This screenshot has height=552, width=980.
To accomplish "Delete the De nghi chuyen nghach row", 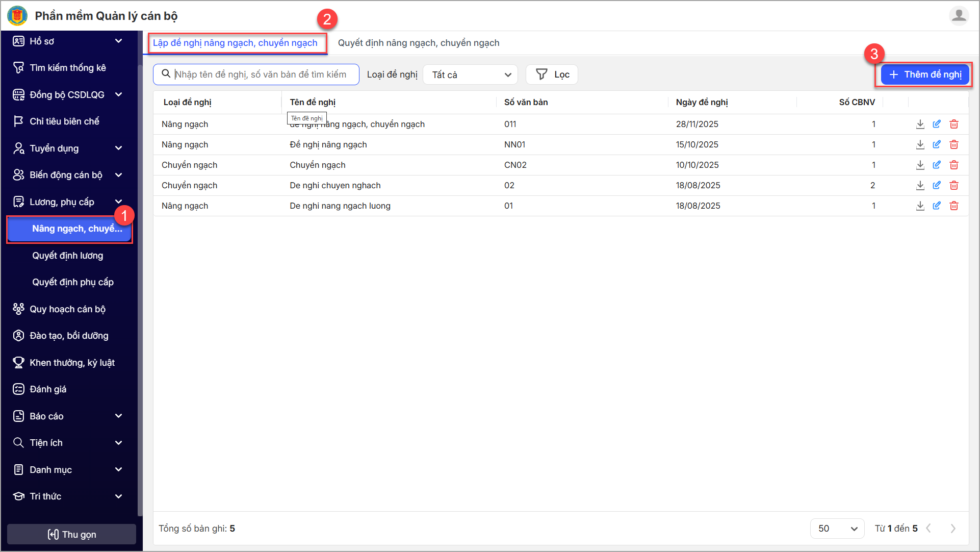I will coord(953,185).
